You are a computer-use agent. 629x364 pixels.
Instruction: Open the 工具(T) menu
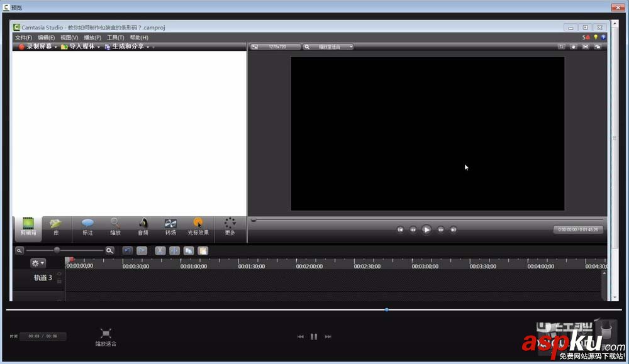(115, 38)
